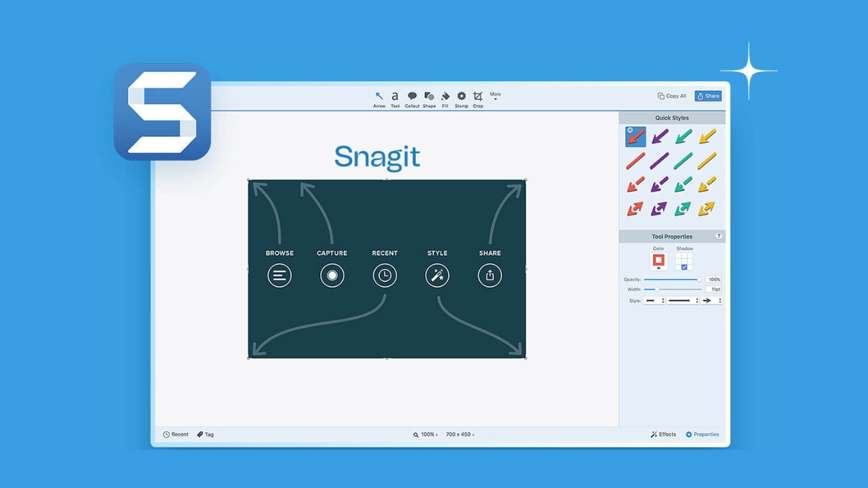Click the Opacity 100% value field
868x488 pixels.
713,279
